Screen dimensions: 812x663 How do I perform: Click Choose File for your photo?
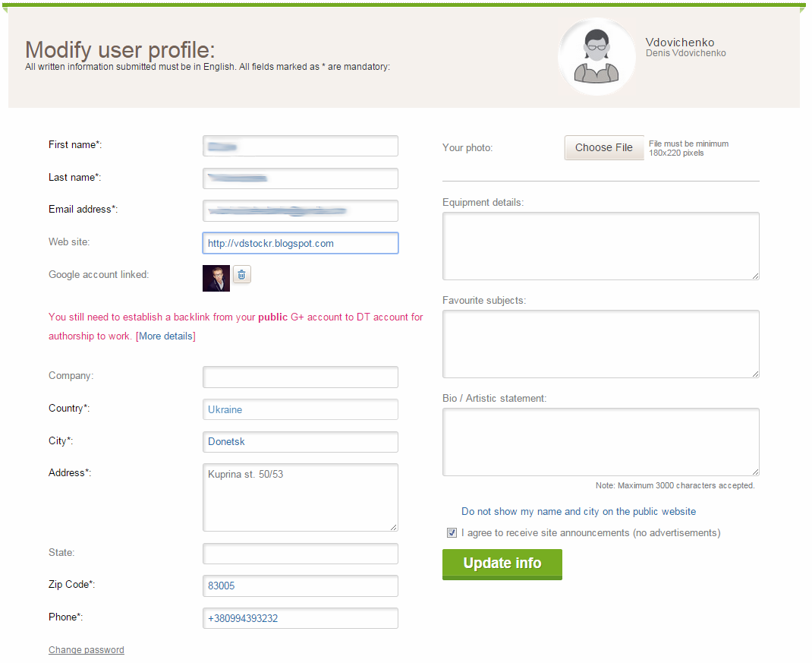pos(604,148)
